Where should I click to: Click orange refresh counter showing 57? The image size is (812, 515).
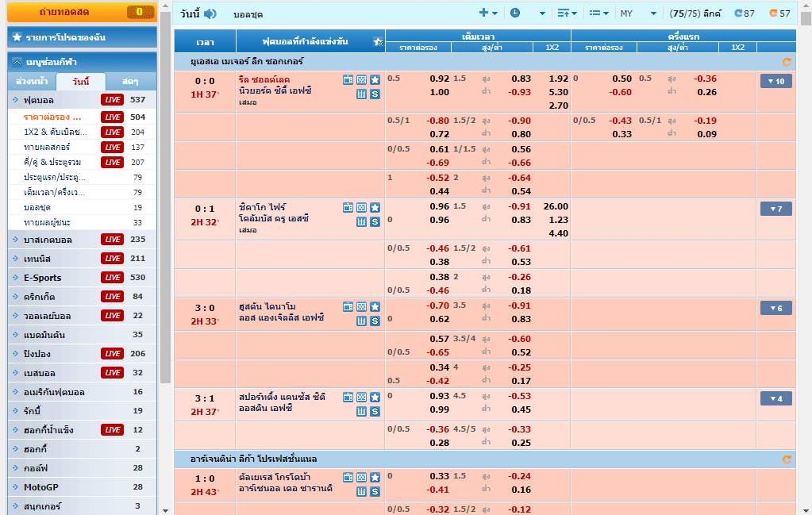pos(780,13)
